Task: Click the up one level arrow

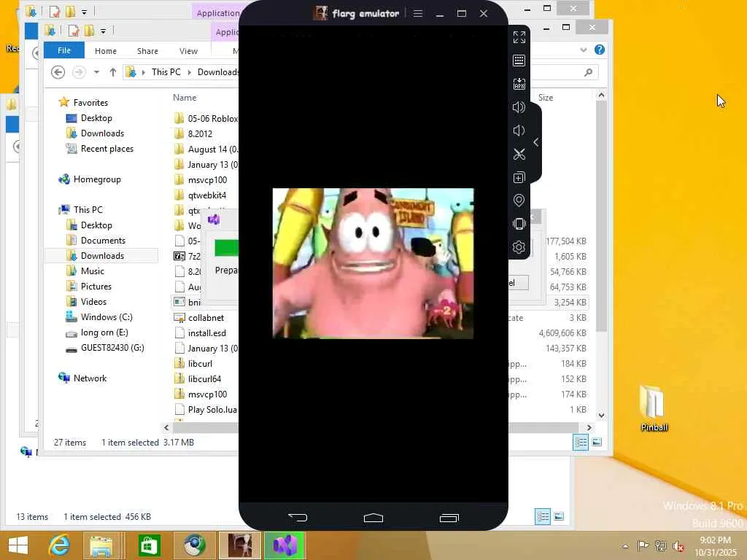Action: click(x=113, y=72)
